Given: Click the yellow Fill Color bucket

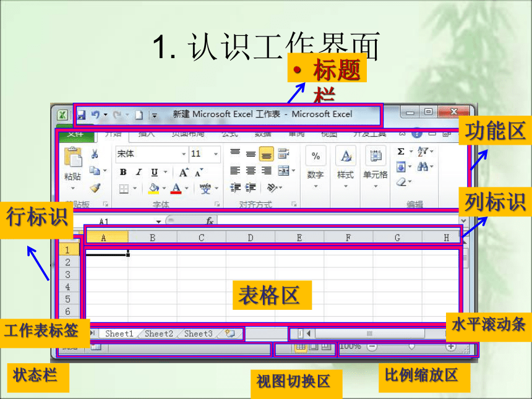Looking at the screenshot, I should tap(154, 188).
